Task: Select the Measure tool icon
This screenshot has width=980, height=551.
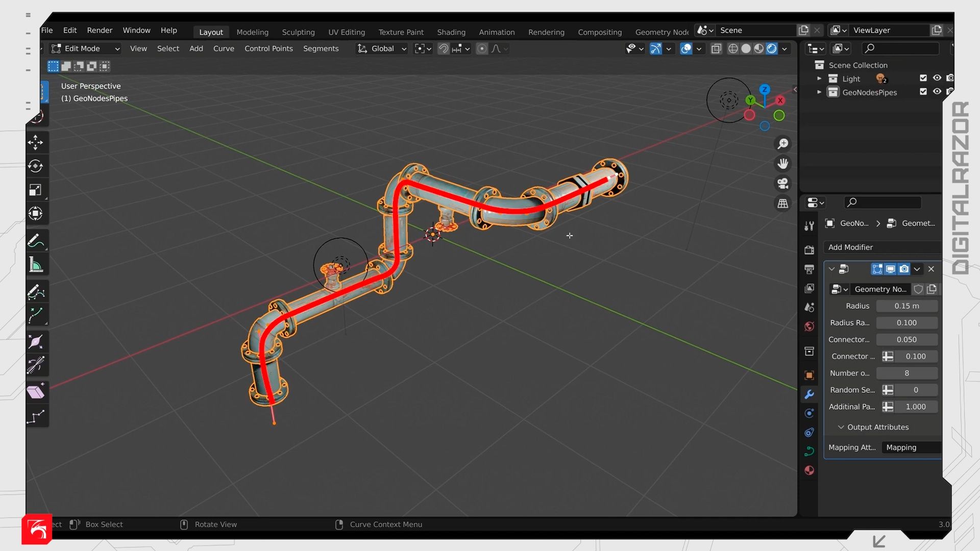Action: 35,265
